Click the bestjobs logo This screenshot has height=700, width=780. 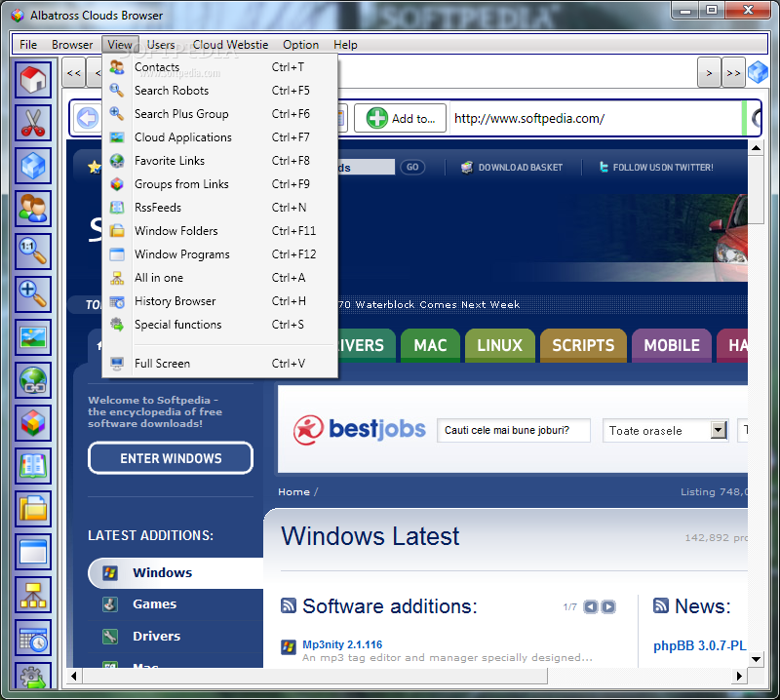[359, 430]
